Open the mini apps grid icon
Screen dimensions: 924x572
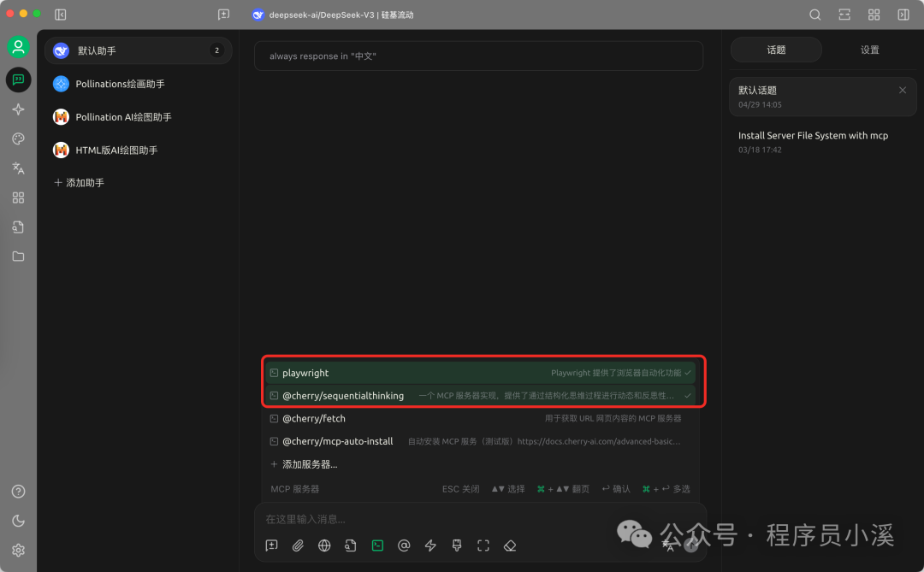tap(18, 198)
